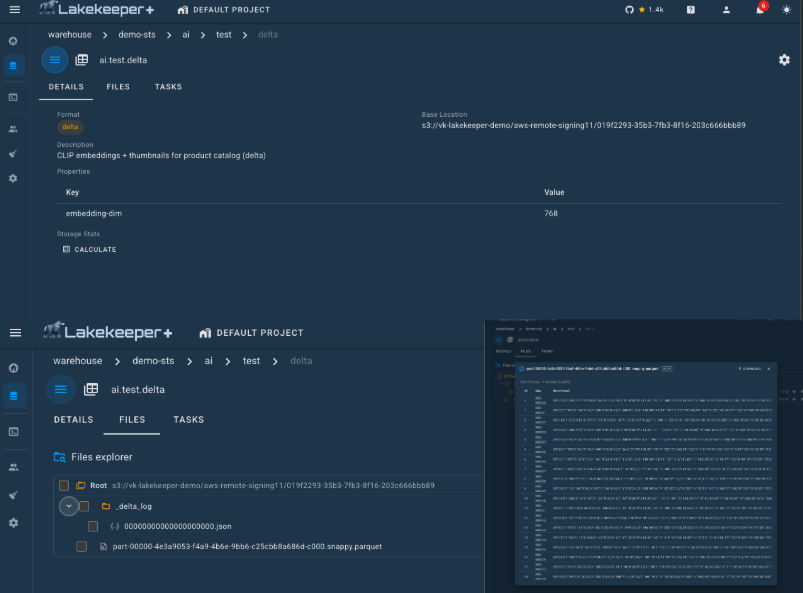Image resolution: width=803 pixels, height=593 pixels.
Task: Click the settings sidebar icon on the Details page
Action: tap(13, 178)
